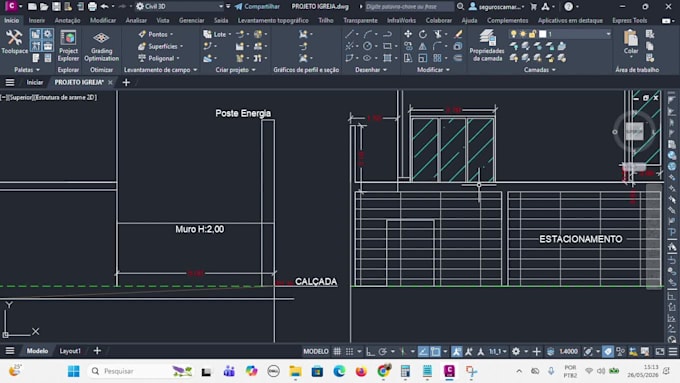Click the MODELO status bar button
The image size is (680, 383).
tap(316, 351)
